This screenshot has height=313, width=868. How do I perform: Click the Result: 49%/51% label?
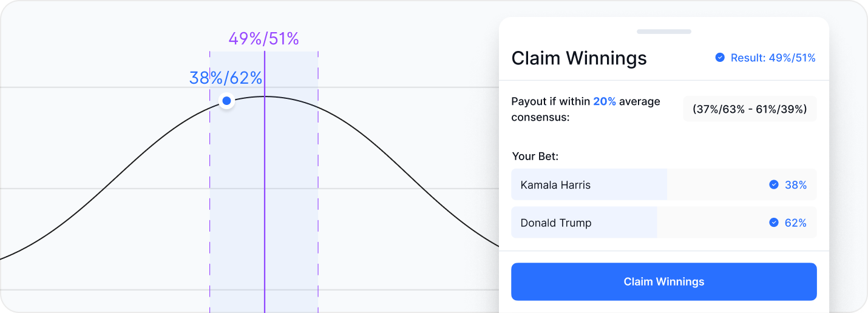(x=773, y=58)
